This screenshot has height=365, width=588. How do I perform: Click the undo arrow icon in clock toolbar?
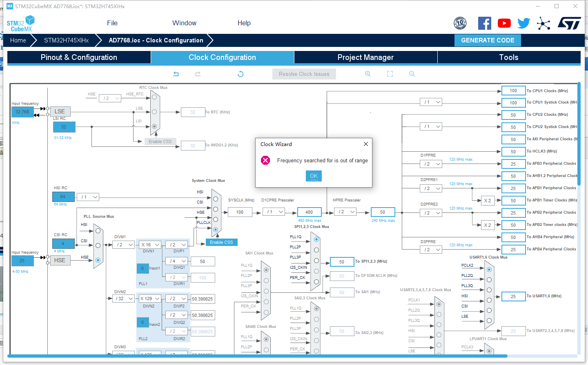click(176, 74)
